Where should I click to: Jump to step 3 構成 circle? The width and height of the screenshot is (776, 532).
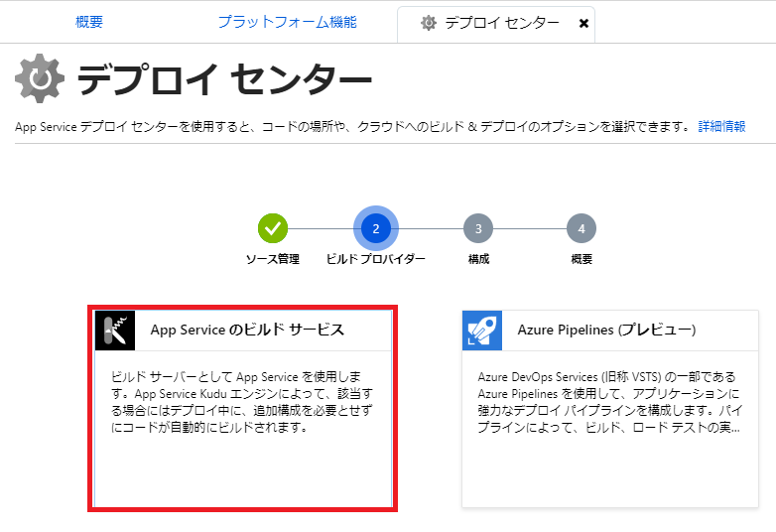coord(478,228)
